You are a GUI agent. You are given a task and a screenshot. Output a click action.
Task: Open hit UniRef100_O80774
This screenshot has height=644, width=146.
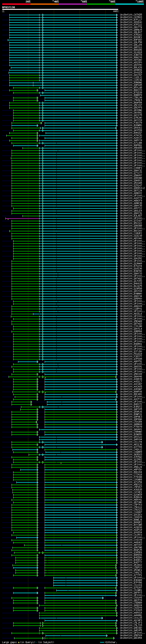131,27
